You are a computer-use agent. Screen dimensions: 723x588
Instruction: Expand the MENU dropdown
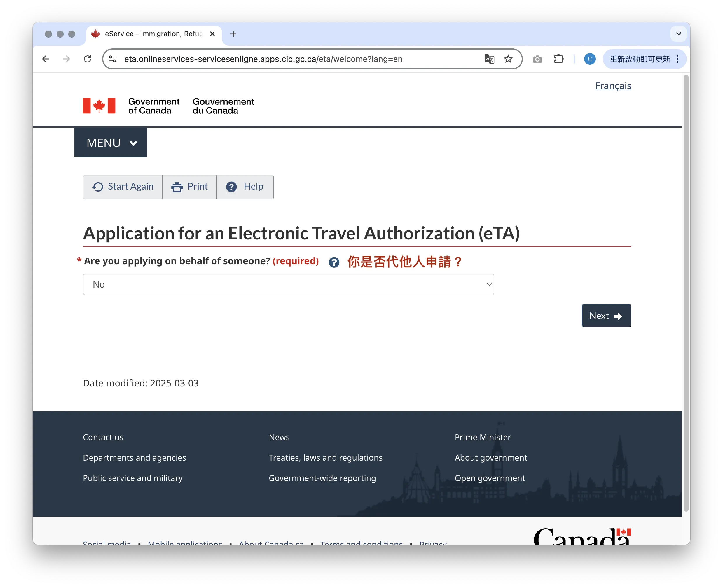[111, 143]
